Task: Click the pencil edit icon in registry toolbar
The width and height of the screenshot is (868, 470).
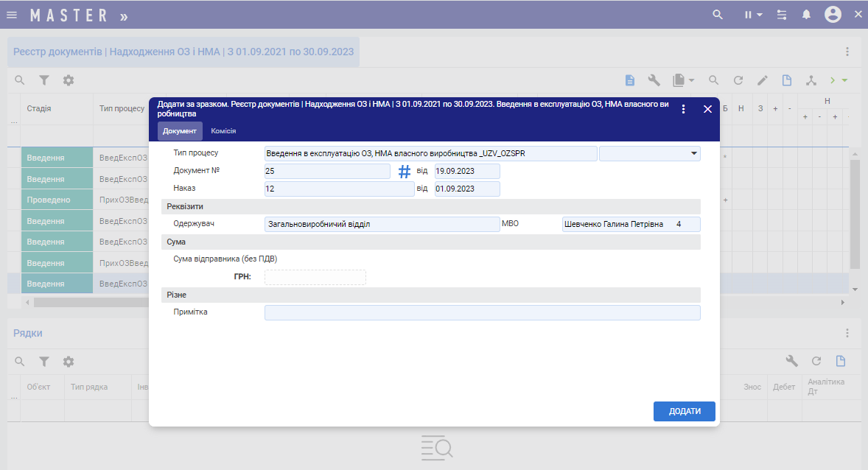Action: point(763,80)
